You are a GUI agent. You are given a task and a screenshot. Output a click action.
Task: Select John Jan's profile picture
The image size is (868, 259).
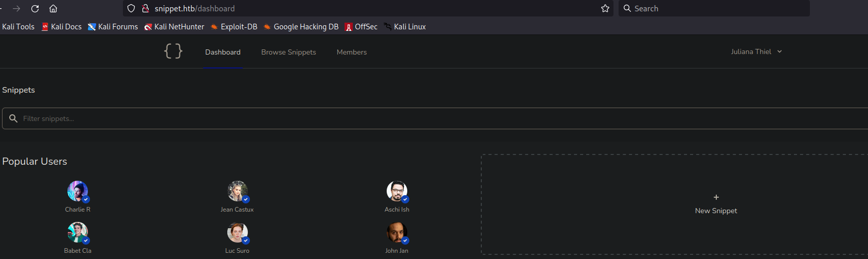click(396, 233)
